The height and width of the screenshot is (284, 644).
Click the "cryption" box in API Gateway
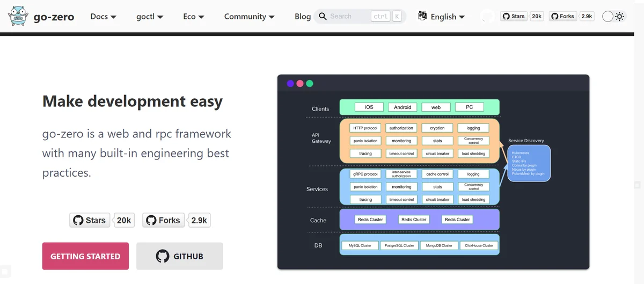(437, 128)
